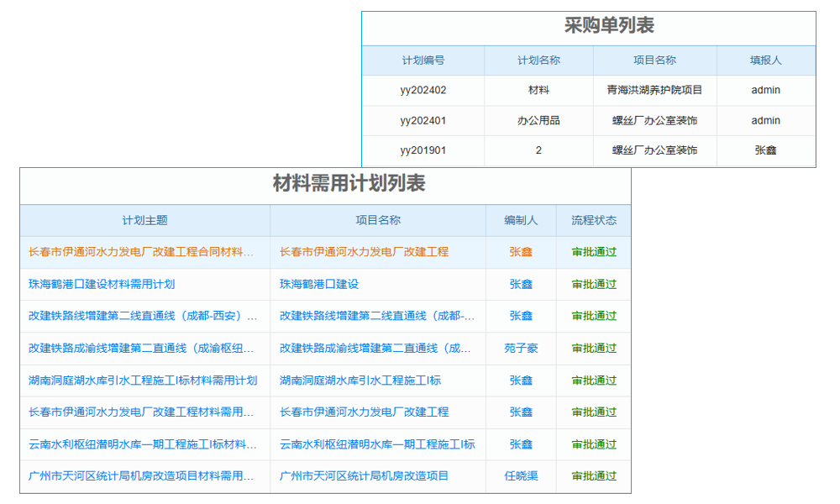This screenshot has height=504, width=840.
Task: Click plan name 办公用品
Action: pos(538,120)
